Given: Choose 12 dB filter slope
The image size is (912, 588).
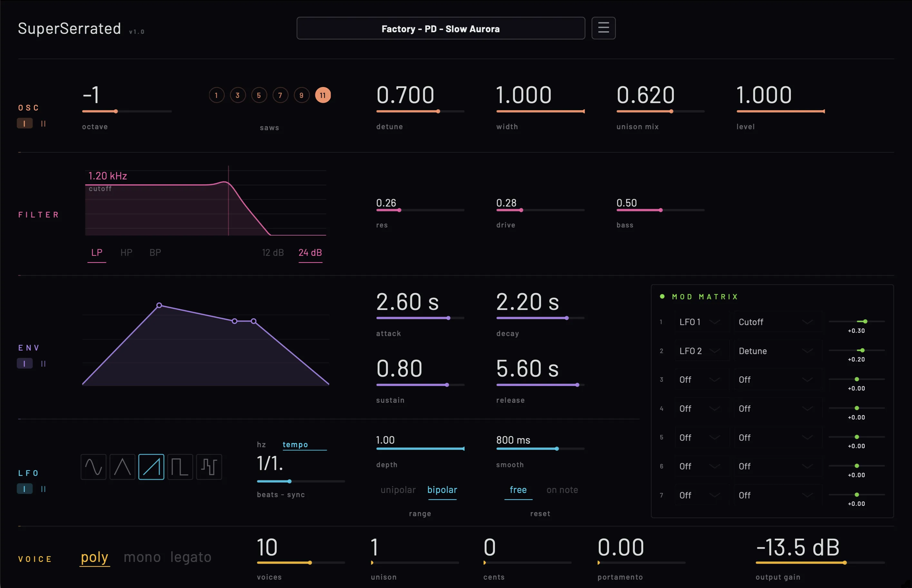Looking at the screenshot, I should 273,252.
